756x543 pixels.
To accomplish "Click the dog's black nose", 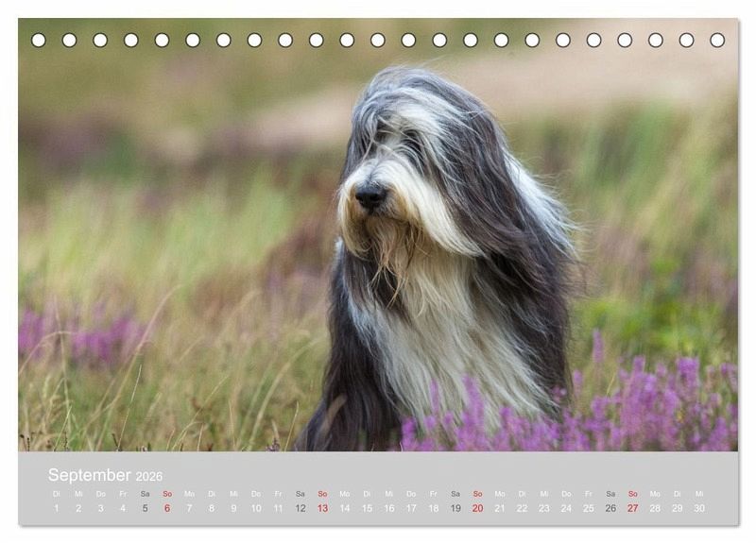I will pos(369,195).
